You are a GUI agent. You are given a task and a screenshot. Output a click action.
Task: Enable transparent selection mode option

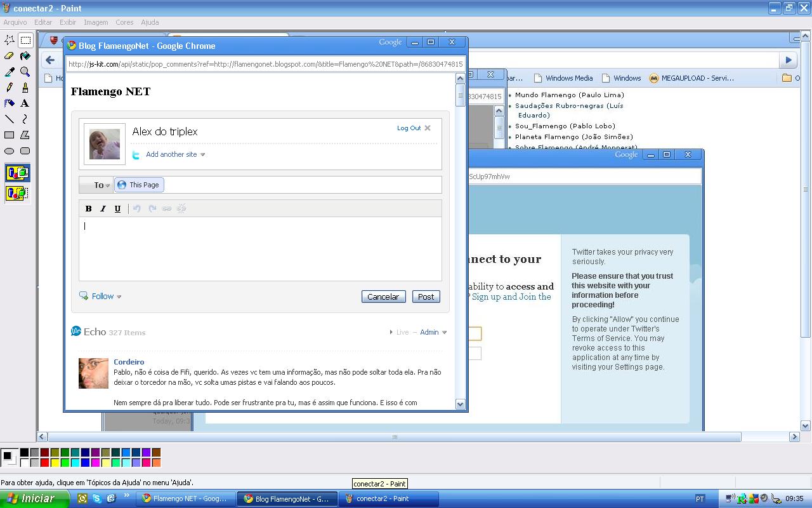17,193
